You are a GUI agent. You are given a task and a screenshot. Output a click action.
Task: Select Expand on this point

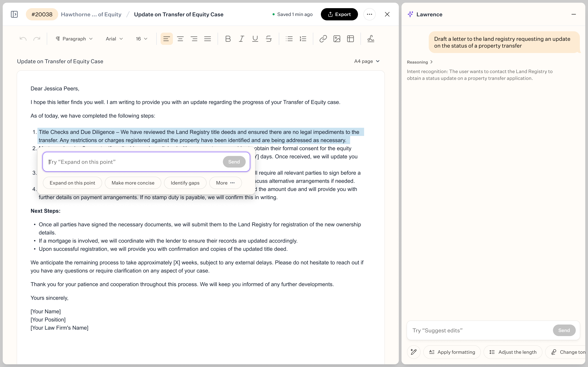pos(72,183)
